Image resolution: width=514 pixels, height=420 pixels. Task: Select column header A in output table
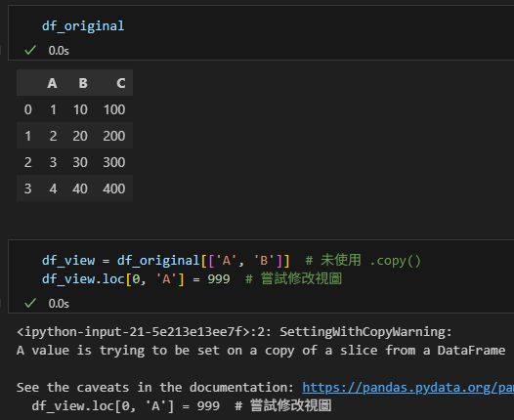52,83
